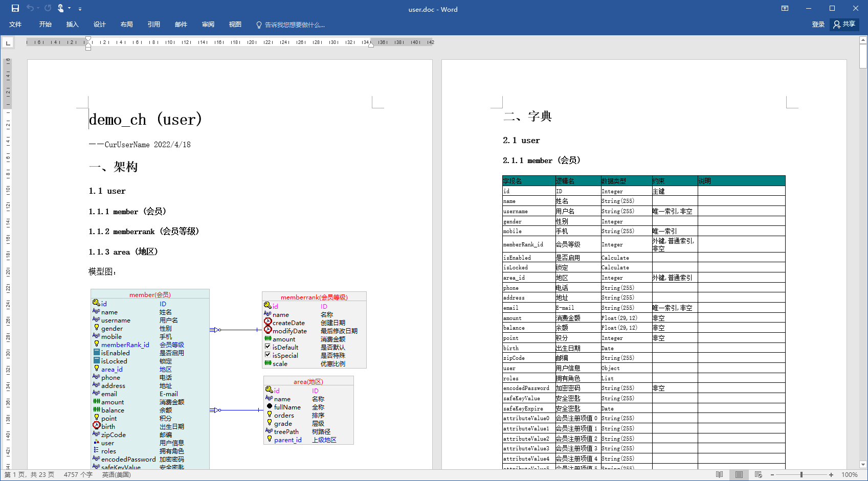
Task: Click word count '4757 个字'
Action: (78, 475)
